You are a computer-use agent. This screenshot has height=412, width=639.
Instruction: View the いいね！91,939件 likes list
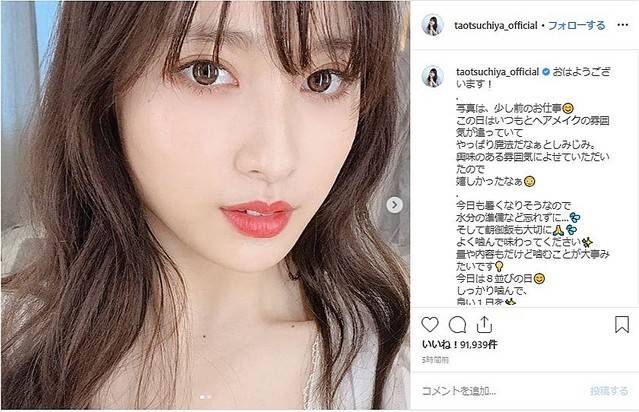(x=459, y=345)
